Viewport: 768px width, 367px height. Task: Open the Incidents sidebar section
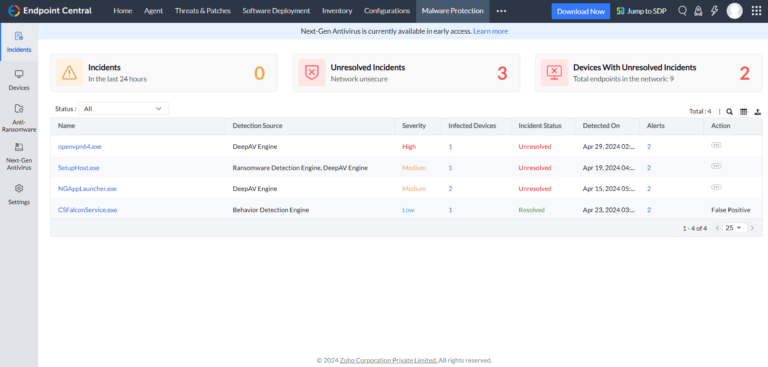click(x=19, y=42)
